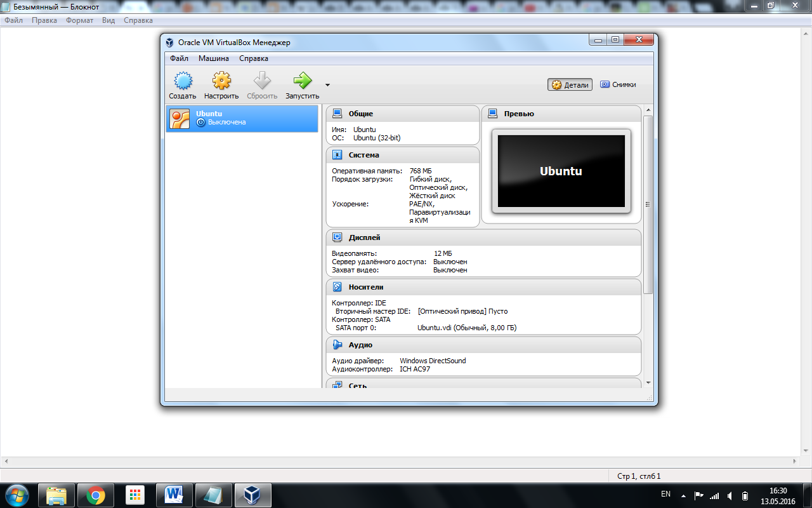Select the Ubuntu virtual machine in the list

(242, 119)
